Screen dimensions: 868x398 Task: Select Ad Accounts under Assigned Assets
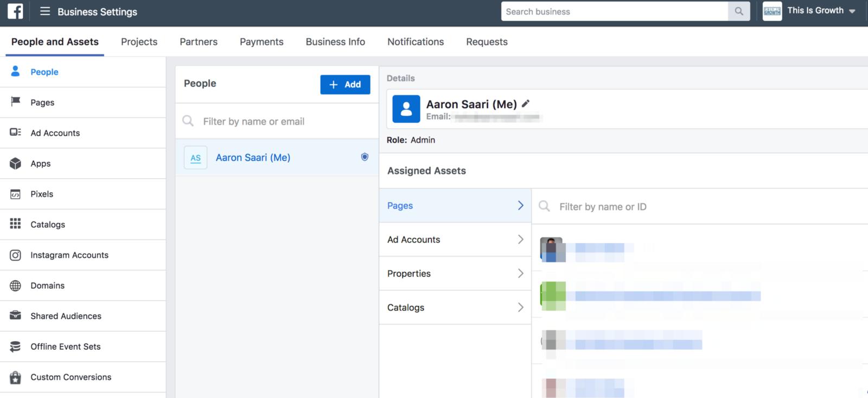[455, 239]
